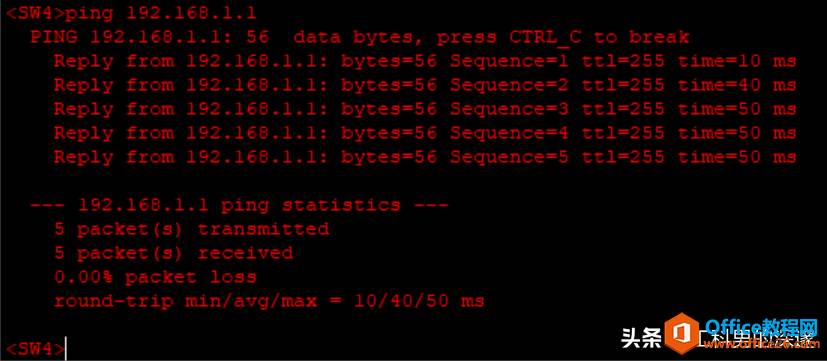Place cursor at the bottom <SW4> prompt
Viewport: 827px width, 361px height.
35,349
